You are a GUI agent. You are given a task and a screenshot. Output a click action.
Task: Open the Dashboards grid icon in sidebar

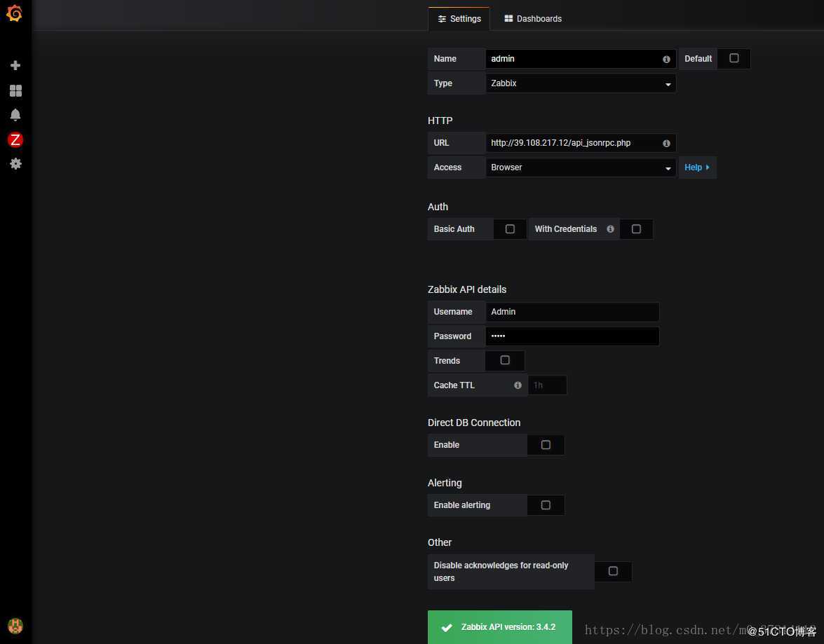pyautogui.click(x=15, y=90)
